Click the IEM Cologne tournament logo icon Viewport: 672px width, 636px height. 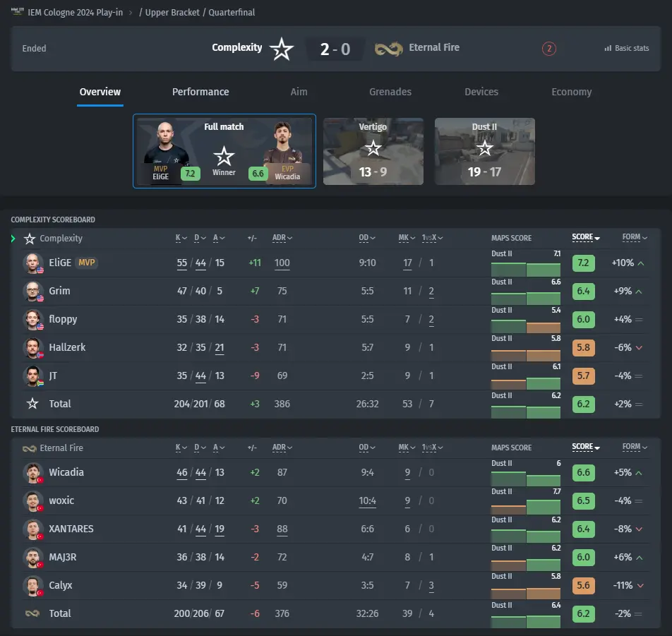17,11
